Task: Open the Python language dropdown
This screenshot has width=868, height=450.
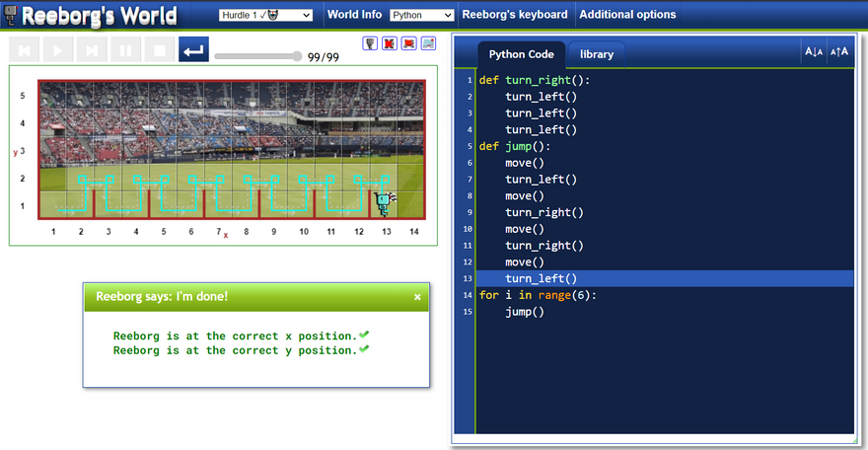Action: point(421,15)
